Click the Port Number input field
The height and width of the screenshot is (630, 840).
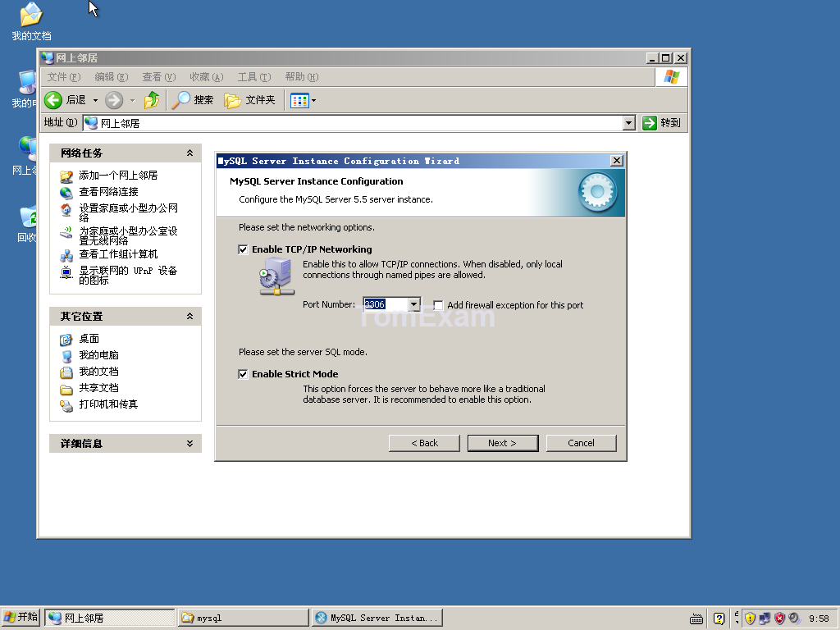click(x=386, y=305)
